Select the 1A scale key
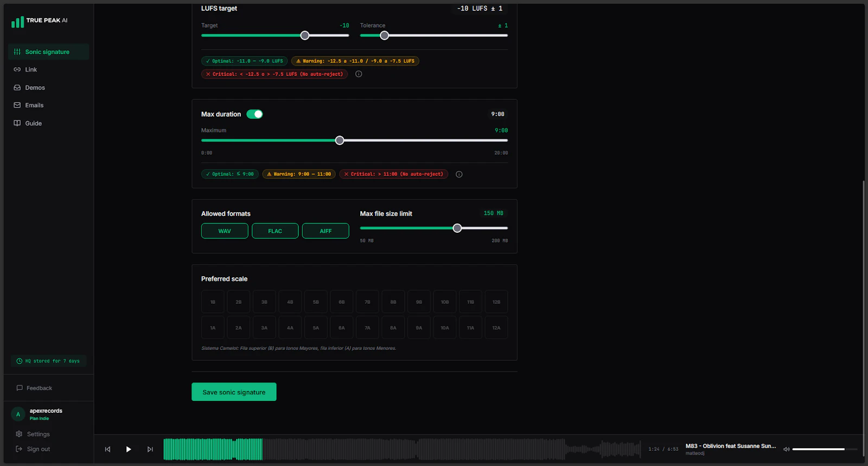 (x=213, y=328)
